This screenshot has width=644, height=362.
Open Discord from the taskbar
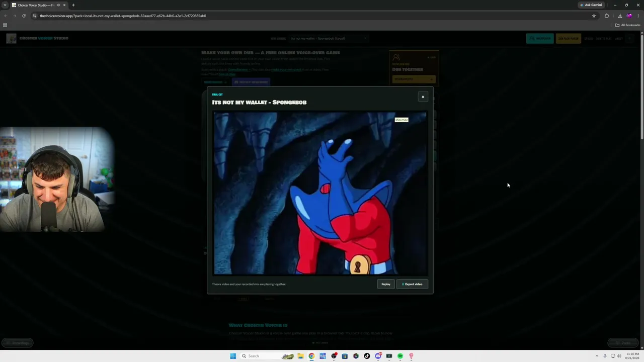[x=378, y=356]
